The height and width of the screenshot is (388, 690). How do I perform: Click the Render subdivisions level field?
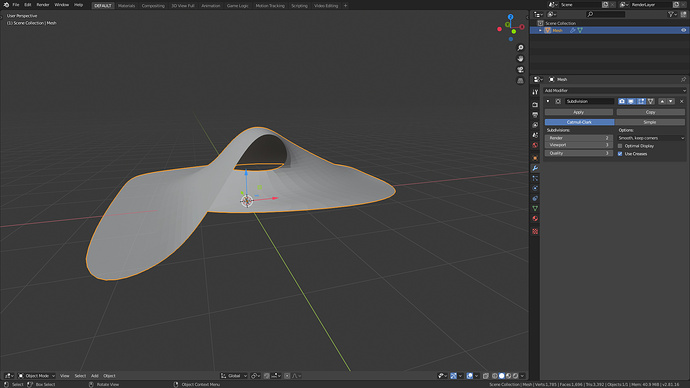pos(579,138)
